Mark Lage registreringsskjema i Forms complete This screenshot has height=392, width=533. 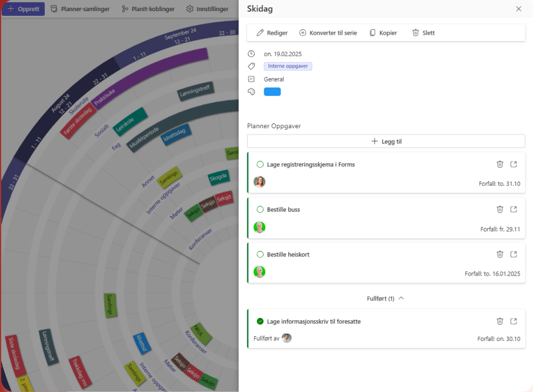click(260, 165)
